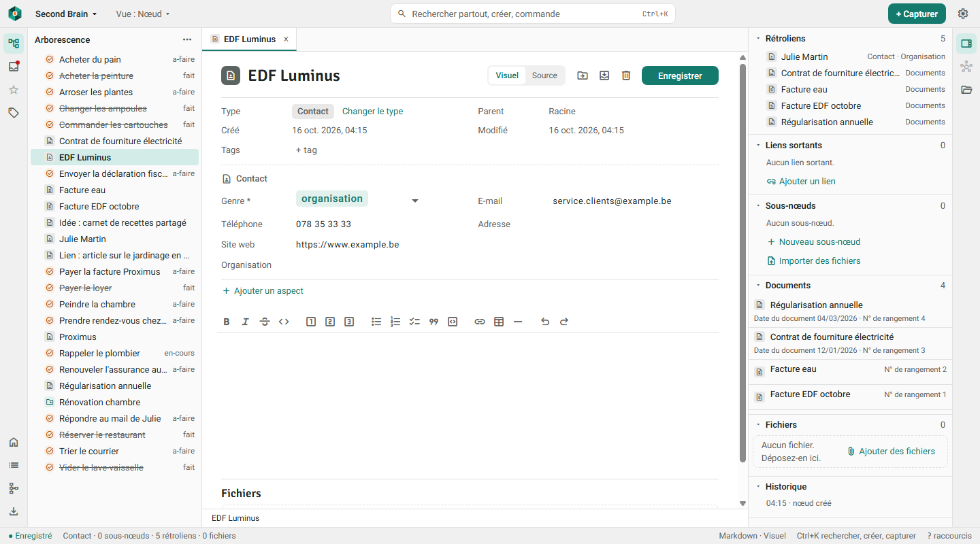Move the EDF Luminus node to a folder
Viewport: 980px width, 544px height.
pos(583,75)
